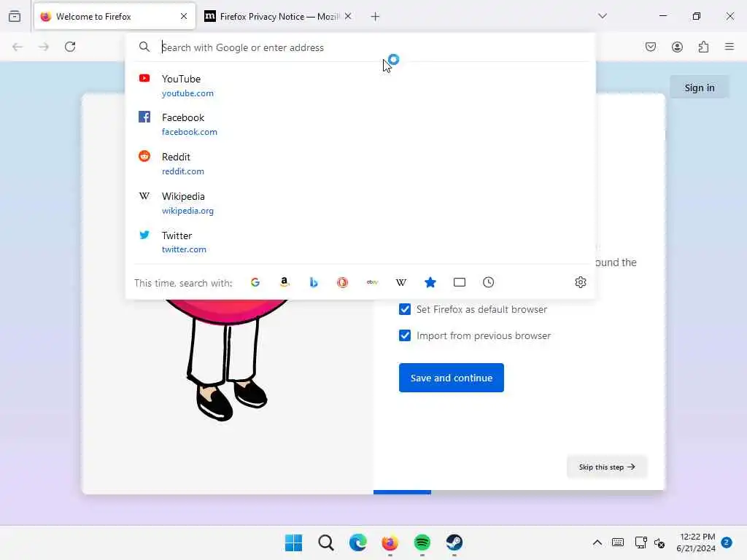Click the Sign in button
Viewport: 747px width, 560px height.
click(700, 87)
